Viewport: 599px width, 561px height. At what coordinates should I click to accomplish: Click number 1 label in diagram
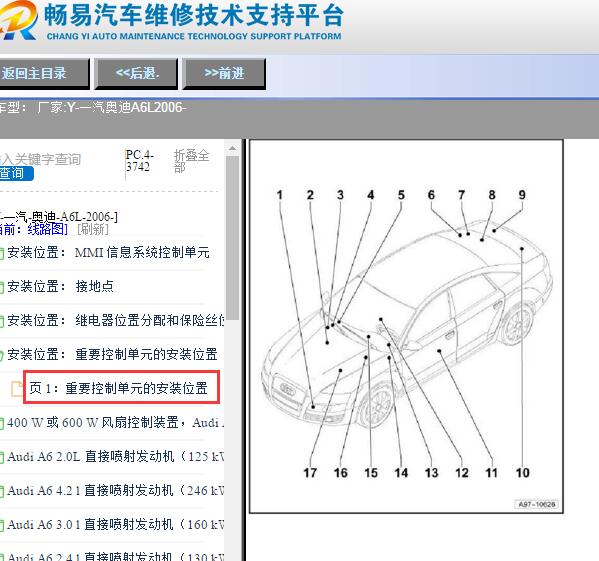pos(280,195)
